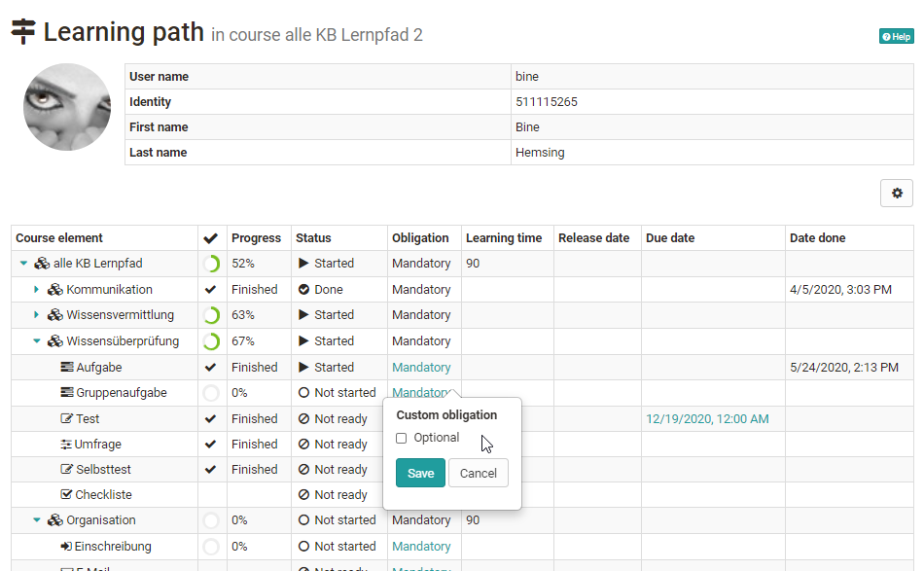Image resolution: width=924 pixels, height=571 pixels.
Task: Collapse the Wissensüberprüfung tree node
Action: (x=37, y=341)
